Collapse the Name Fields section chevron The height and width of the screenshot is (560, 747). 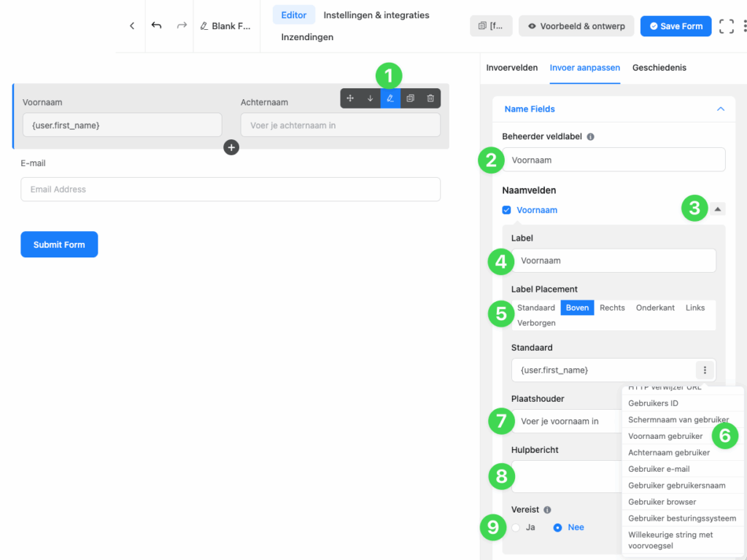[721, 109]
